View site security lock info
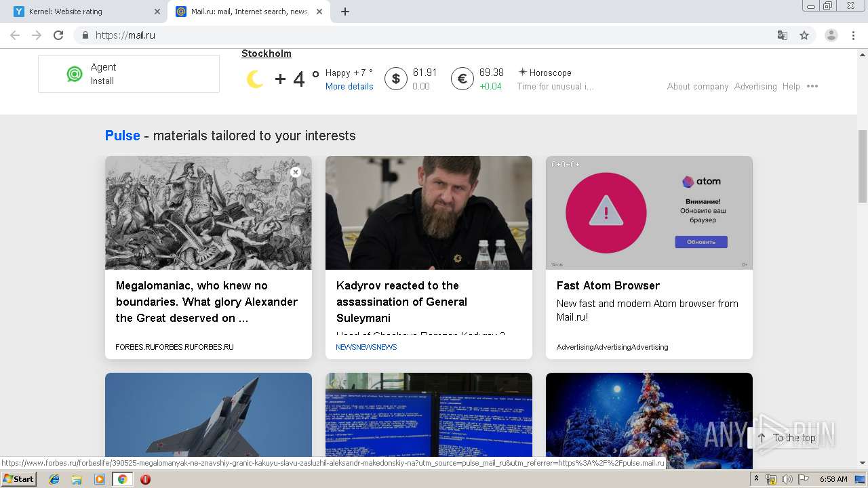Screen dimensions: 868x488 [x=85, y=35]
